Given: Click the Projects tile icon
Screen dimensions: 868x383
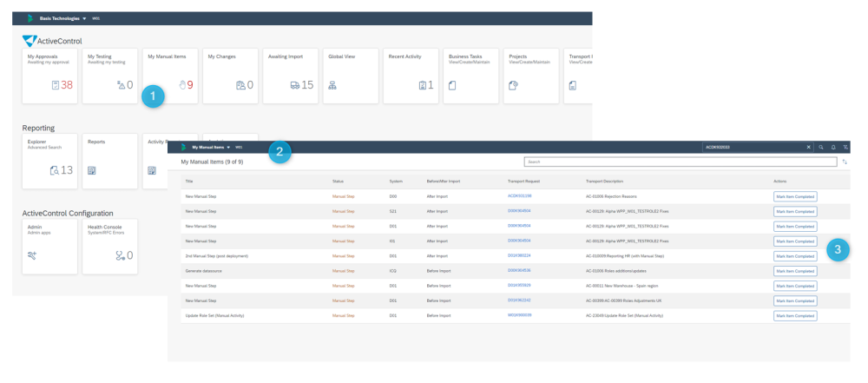Looking at the screenshot, I should (x=513, y=85).
